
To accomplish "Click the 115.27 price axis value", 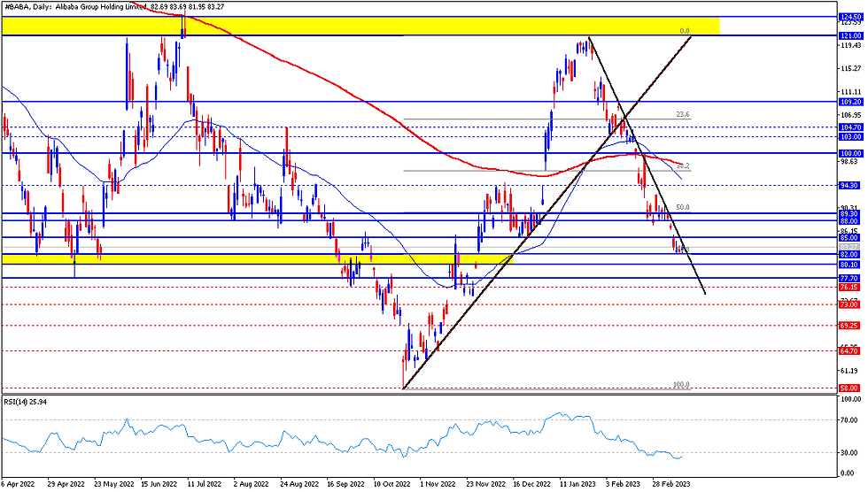I will (x=849, y=68).
